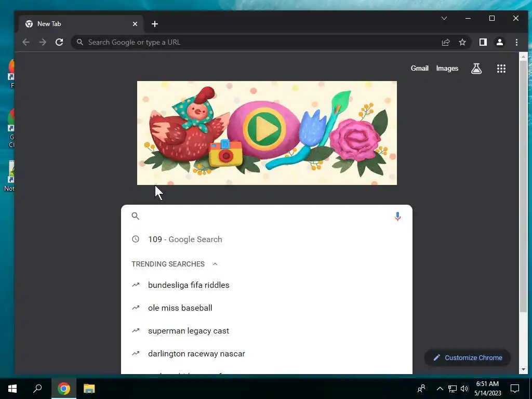Open Windows taskbar search
The image size is (532, 399).
click(x=37, y=389)
